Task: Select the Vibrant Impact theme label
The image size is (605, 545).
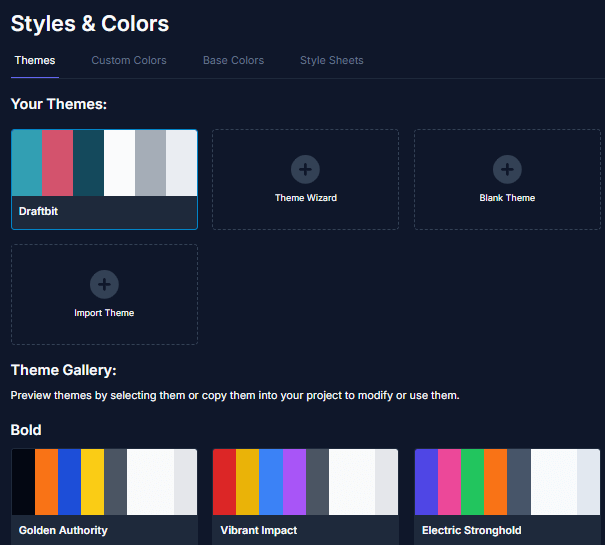Action: point(259,530)
